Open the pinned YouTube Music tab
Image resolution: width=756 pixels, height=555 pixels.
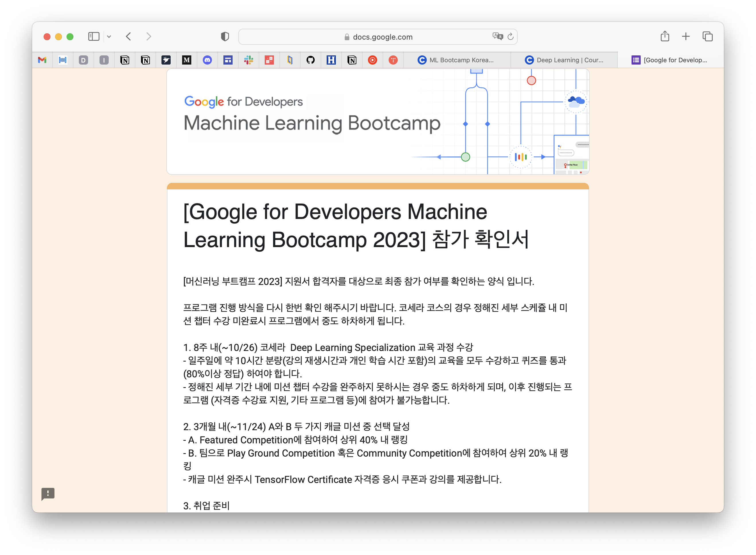372,60
